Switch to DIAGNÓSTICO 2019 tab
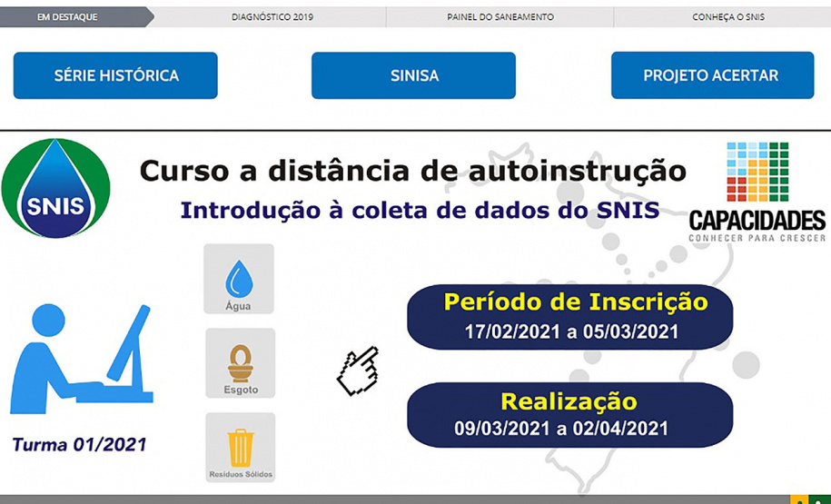The width and height of the screenshot is (831, 504). click(272, 17)
